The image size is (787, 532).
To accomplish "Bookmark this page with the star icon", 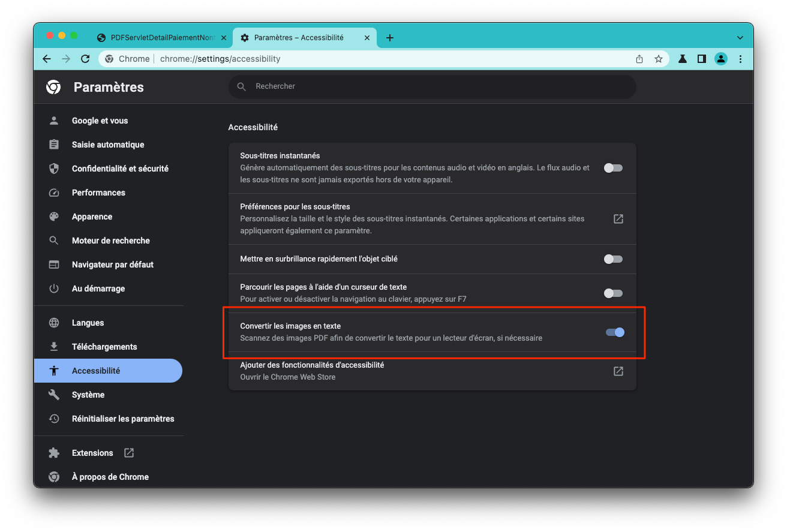I will click(659, 59).
